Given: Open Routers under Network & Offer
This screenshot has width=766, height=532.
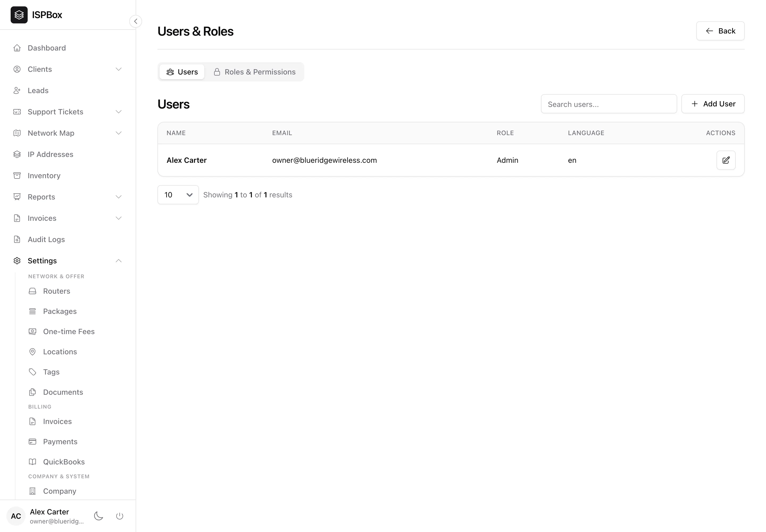Looking at the screenshot, I should pos(57,291).
